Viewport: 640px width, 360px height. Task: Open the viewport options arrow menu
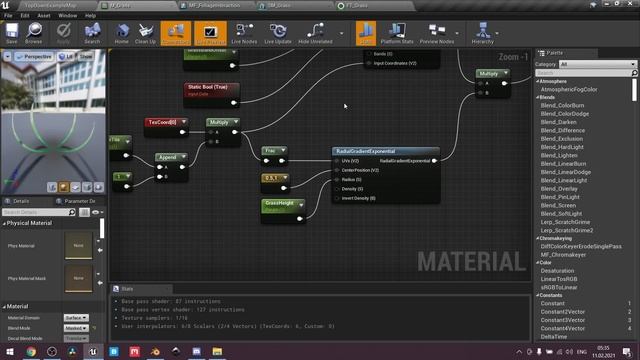coord(7,57)
